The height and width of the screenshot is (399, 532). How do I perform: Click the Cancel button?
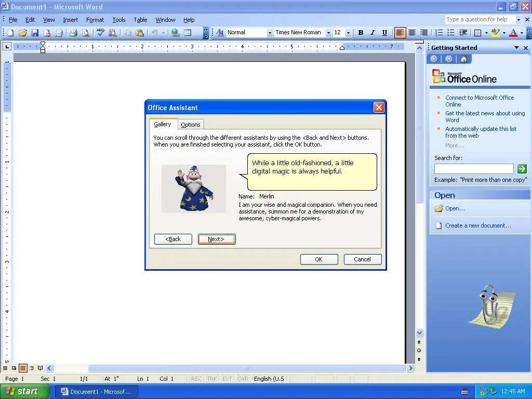point(362,259)
